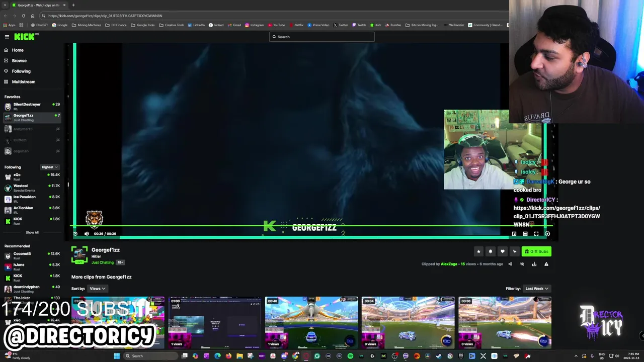Go to Home in sidebar
This screenshot has width=644, height=362.
pos(18,50)
